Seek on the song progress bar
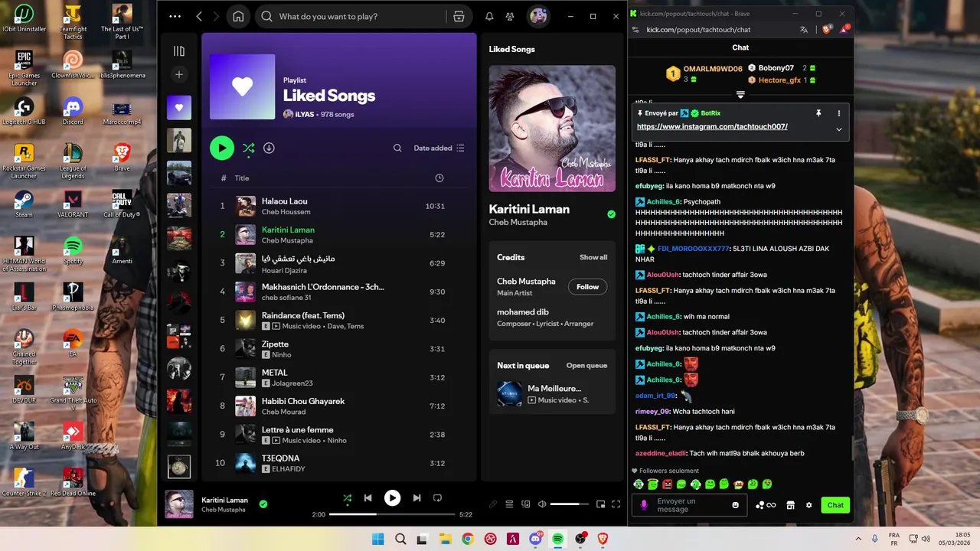This screenshot has width=980, height=551. tap(392, 514)
